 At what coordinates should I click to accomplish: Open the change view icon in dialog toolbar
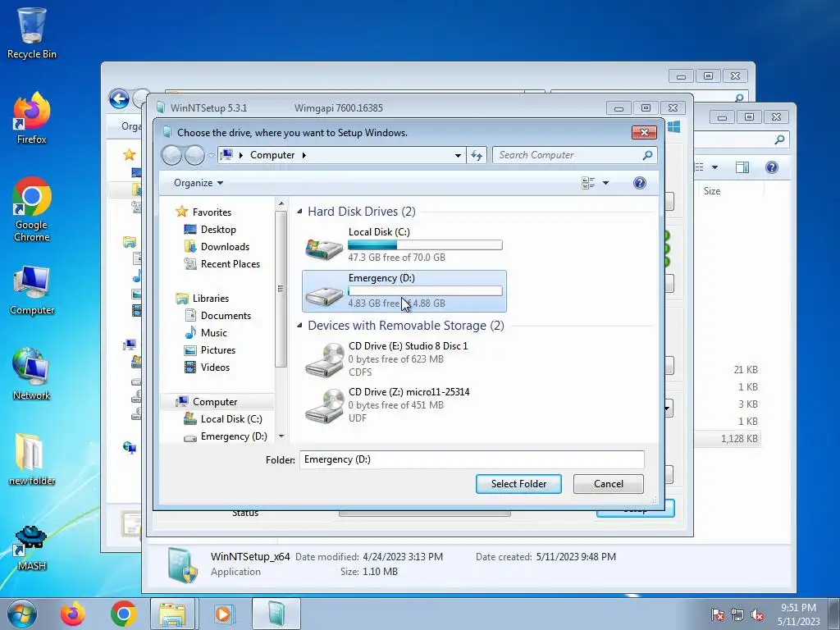[587, 183]
